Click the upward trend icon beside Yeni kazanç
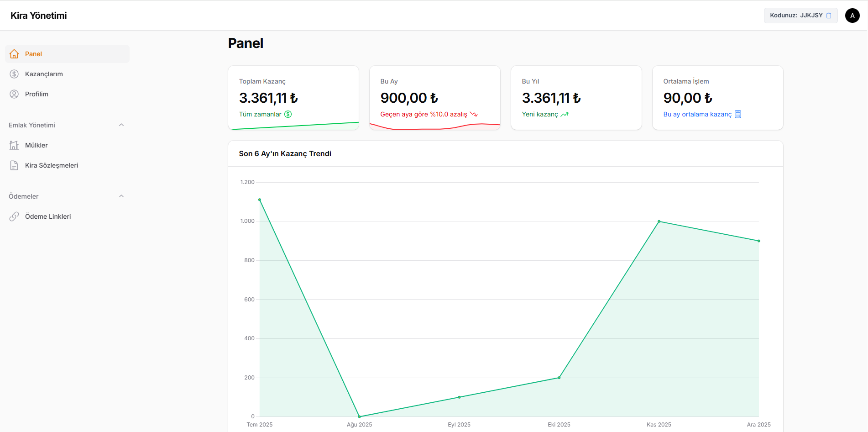 565,114
